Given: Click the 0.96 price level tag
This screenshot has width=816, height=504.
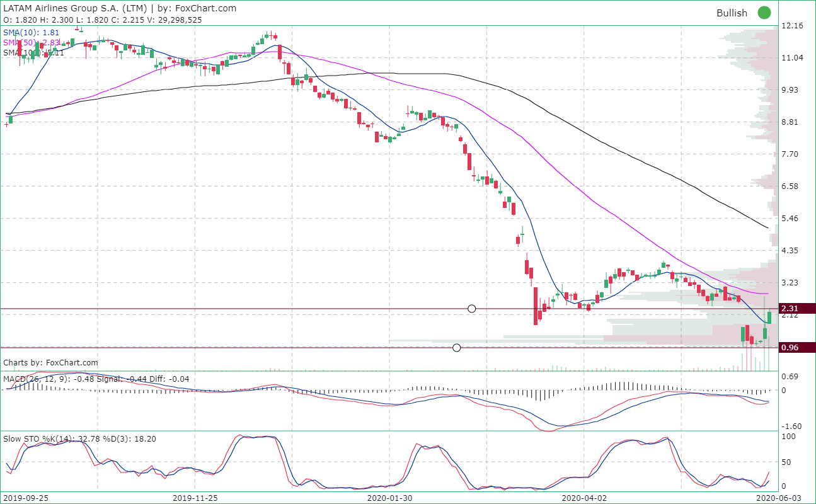Looking at the screenshot, I should pyautogui.click(x=797, y=347).
